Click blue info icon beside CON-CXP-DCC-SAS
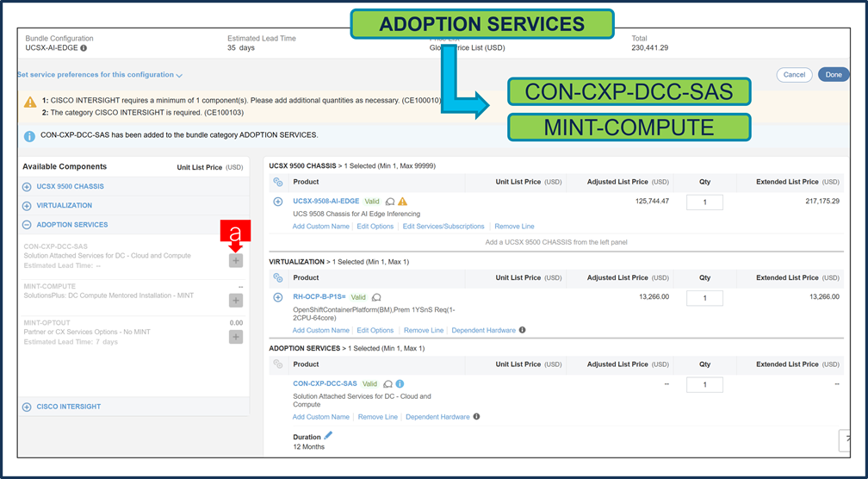The width and height of the screenshot is (868, 479). tap(400, 383)
